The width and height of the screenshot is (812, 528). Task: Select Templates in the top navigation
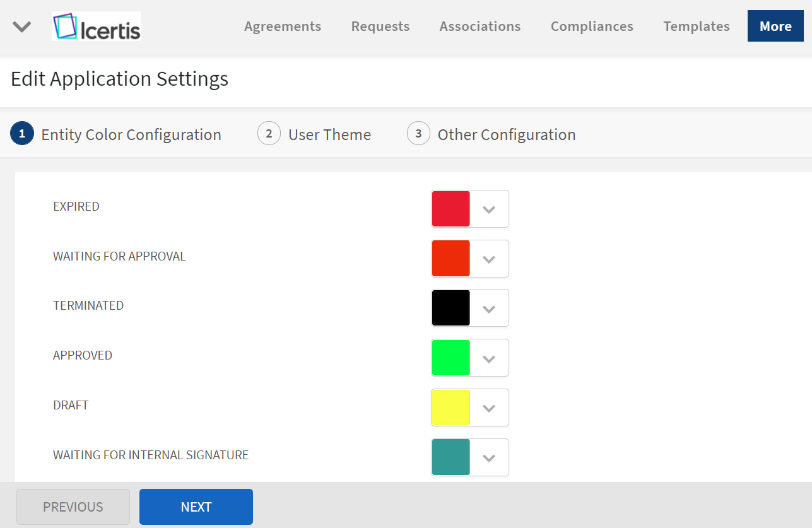pos(697,26)
